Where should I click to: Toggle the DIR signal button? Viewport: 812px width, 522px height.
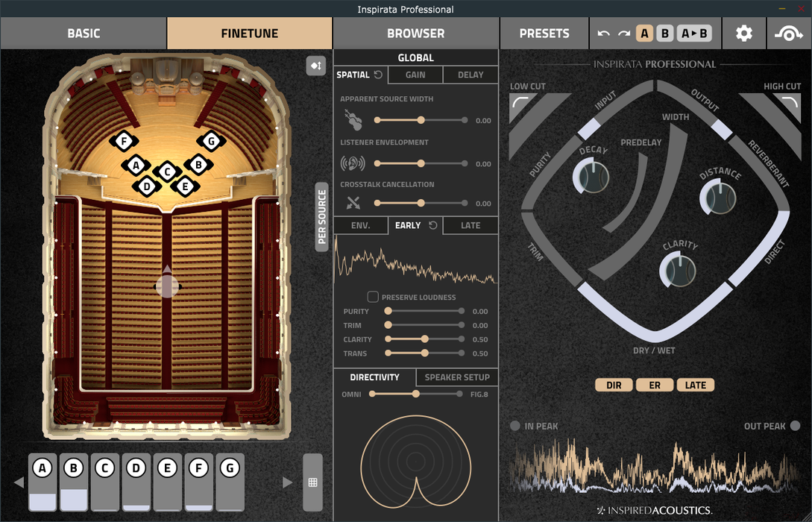pos(614,385)
